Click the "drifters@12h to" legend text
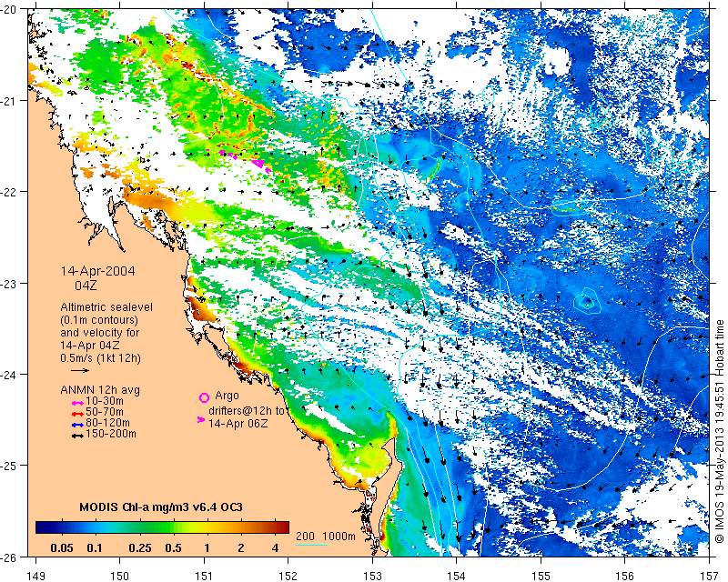Viewport: 728px width, 582px height. [x=248, y=411]
